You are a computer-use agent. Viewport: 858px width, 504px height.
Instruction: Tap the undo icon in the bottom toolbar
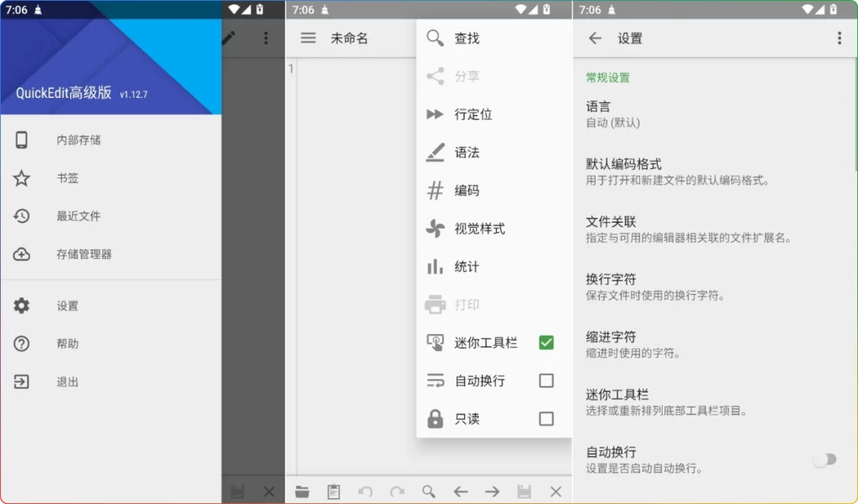click(366, 492)
